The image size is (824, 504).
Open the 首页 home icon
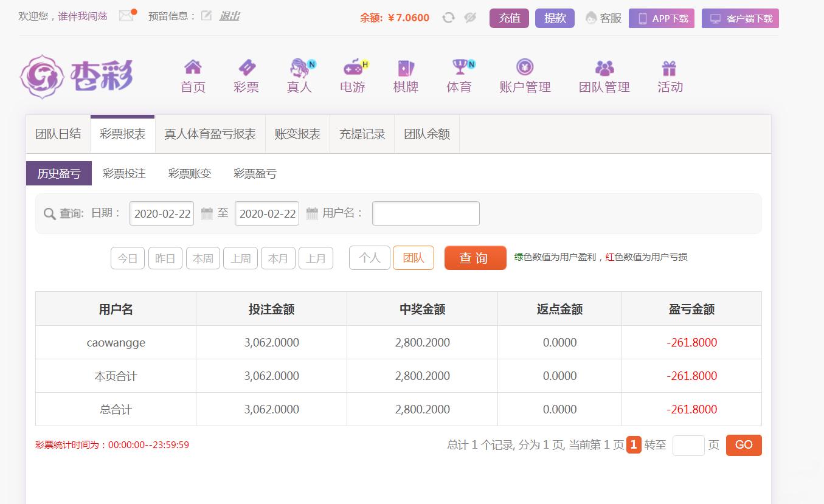point(193,67)
